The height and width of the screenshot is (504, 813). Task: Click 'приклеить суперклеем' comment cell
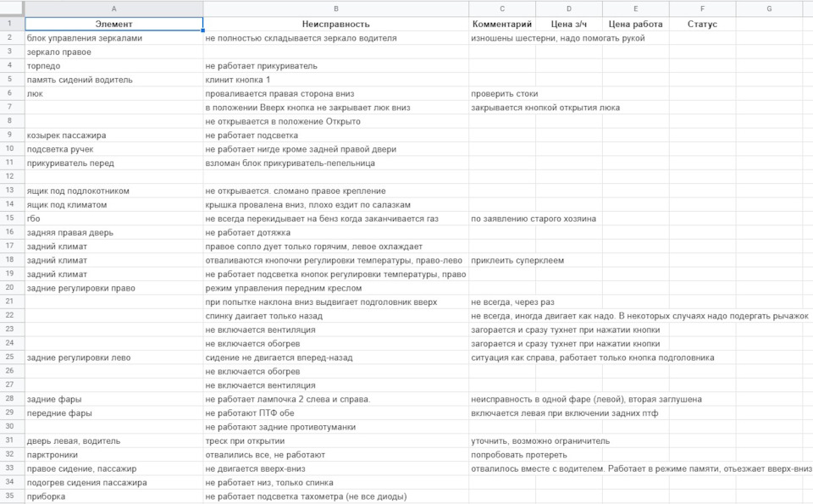(x=517, y=260)
